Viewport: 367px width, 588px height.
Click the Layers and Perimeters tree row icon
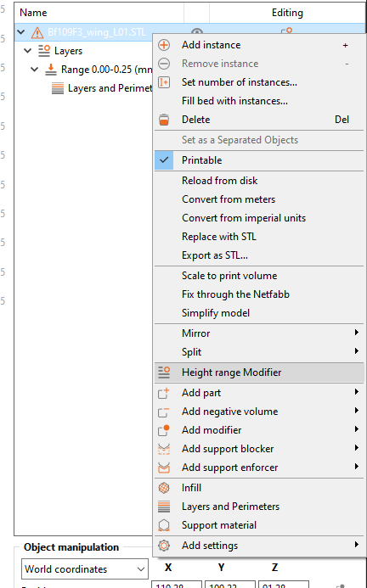58,88
